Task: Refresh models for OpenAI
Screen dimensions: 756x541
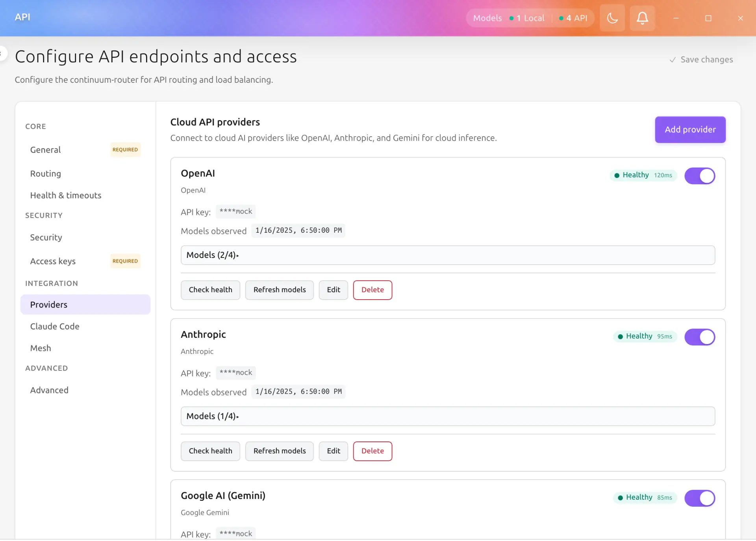Action: [280, 290]
